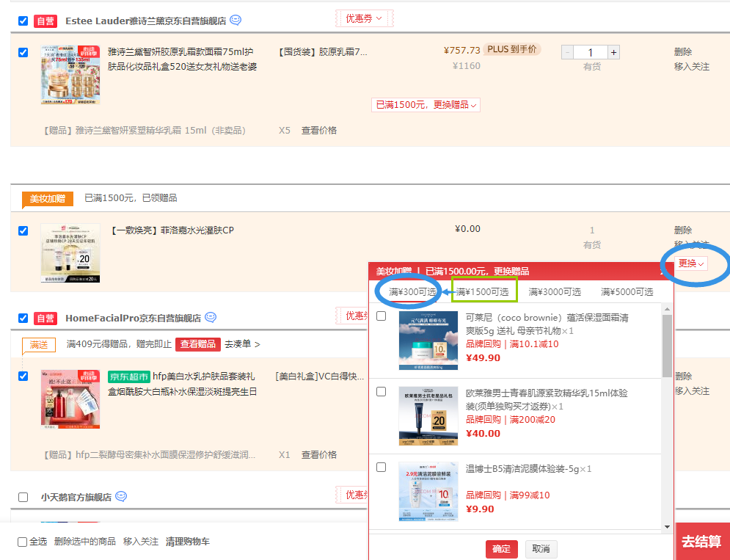This screenshot has height=560, width=730.
Task: Click 可莱尼 gift price ¥49.90
Action: coord(483,358)
